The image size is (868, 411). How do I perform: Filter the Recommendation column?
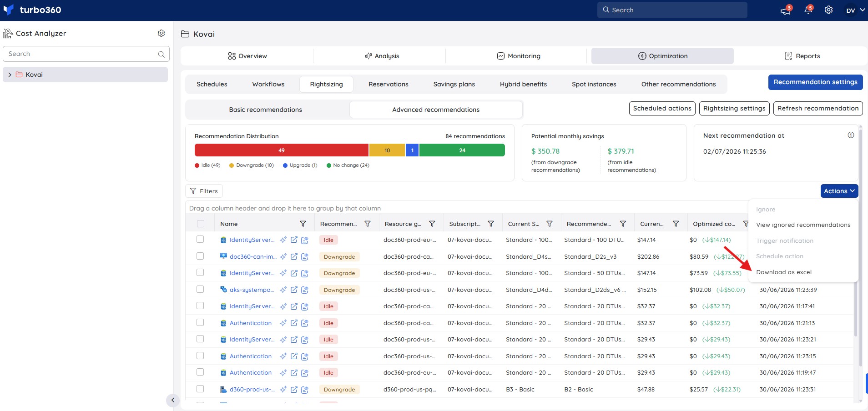368,224
